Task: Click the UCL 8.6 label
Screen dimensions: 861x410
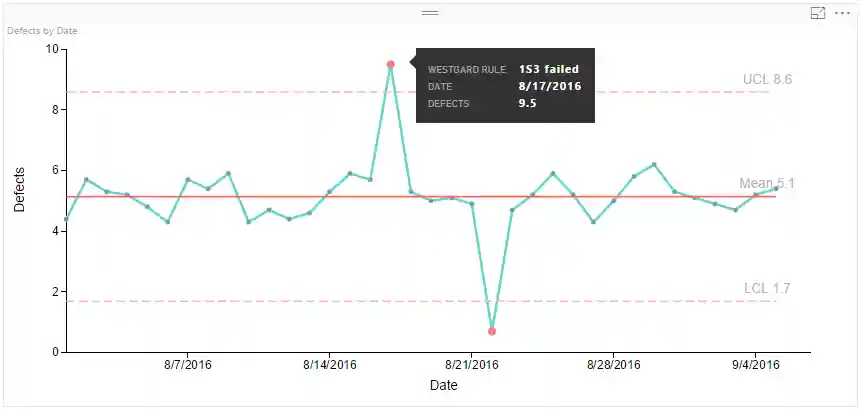Action: 767,79
